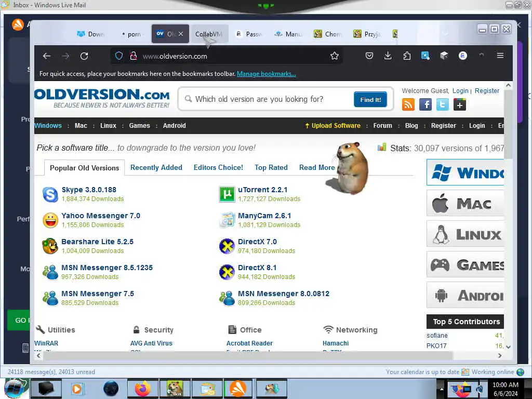Click the horizontal scrollbar right arrow
Image resolution: width=532 pixels, height=399 pixels.
(x=500, y=355)
